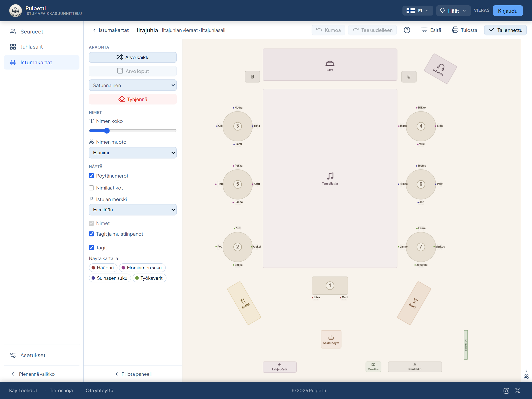532x399 pixels.
Task: Click the guests panel icon at canvas edge
Action: [526, 377]
